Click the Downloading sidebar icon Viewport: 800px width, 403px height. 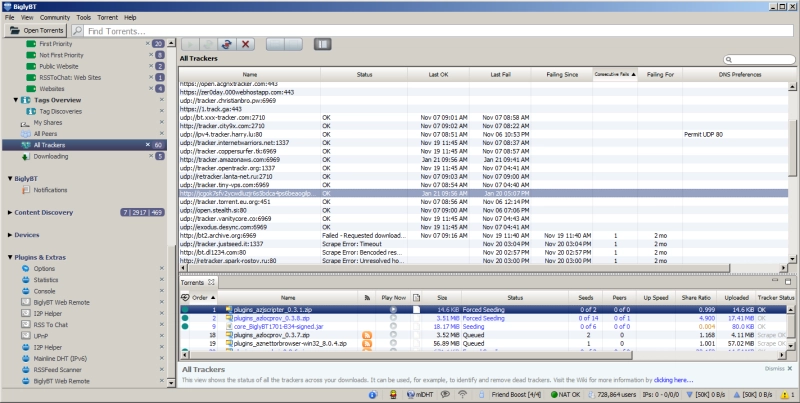(x=25, y=157)
